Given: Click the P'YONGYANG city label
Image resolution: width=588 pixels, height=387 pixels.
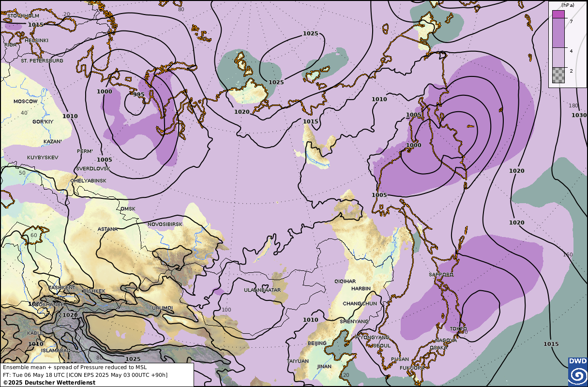Looking at the screenshot, I should click(373, 337).
